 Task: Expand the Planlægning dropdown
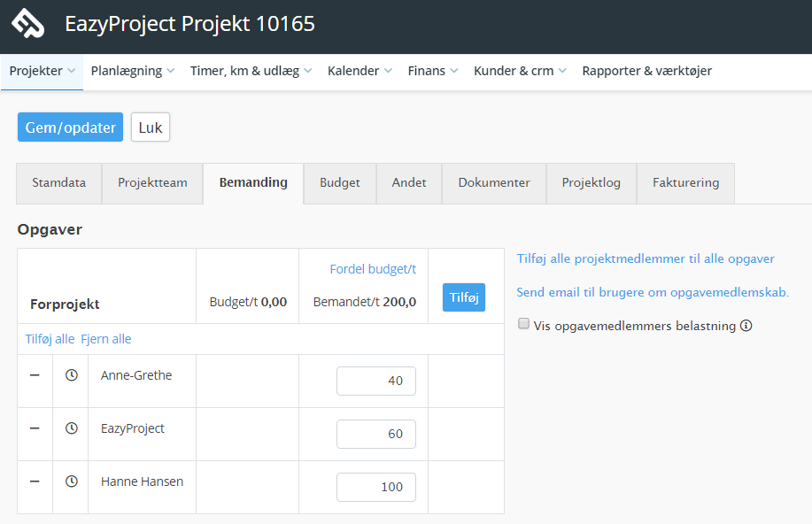(x=133, y=71)
